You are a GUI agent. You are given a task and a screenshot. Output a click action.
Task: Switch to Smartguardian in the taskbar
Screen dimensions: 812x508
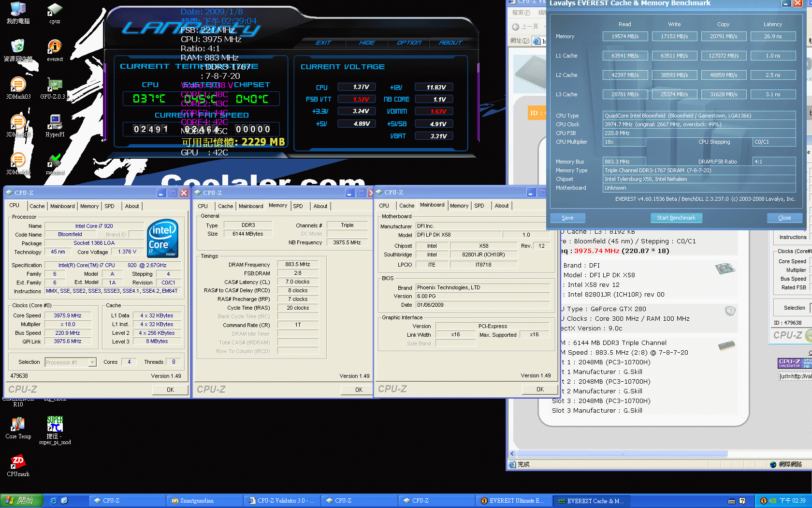coord(204,501)
